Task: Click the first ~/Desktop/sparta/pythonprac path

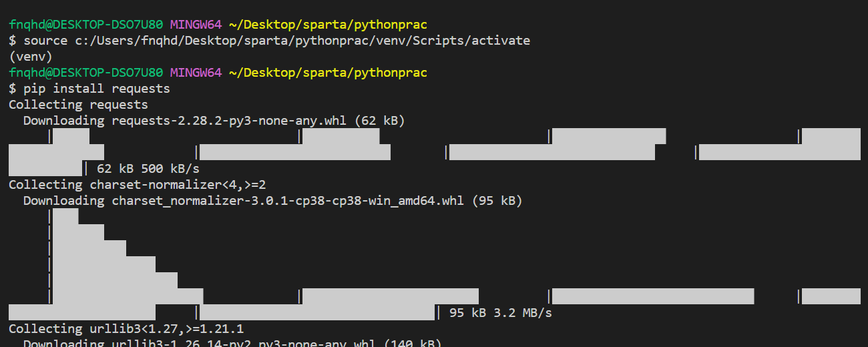Action: 328,25
